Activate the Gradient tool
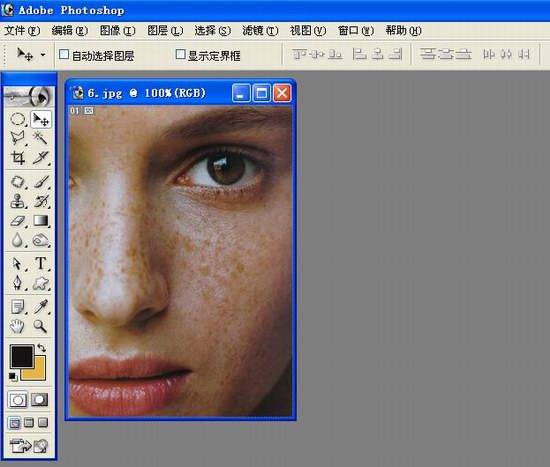This screenshot has height=467, width=550. coord(40,221)
